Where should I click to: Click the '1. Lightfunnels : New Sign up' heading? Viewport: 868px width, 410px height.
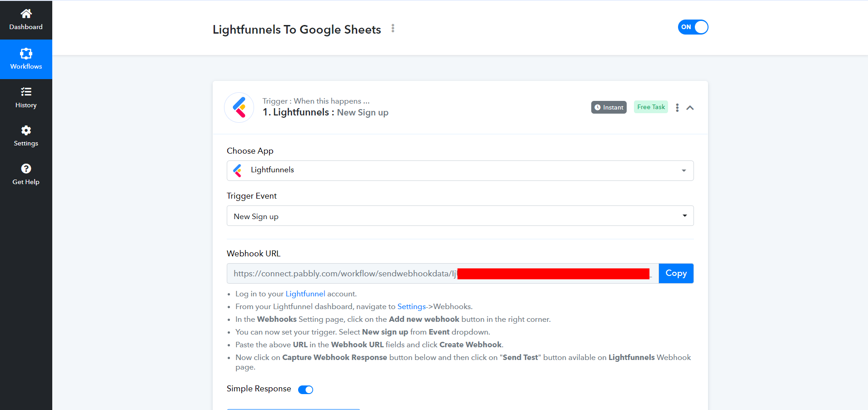point(325,112)
